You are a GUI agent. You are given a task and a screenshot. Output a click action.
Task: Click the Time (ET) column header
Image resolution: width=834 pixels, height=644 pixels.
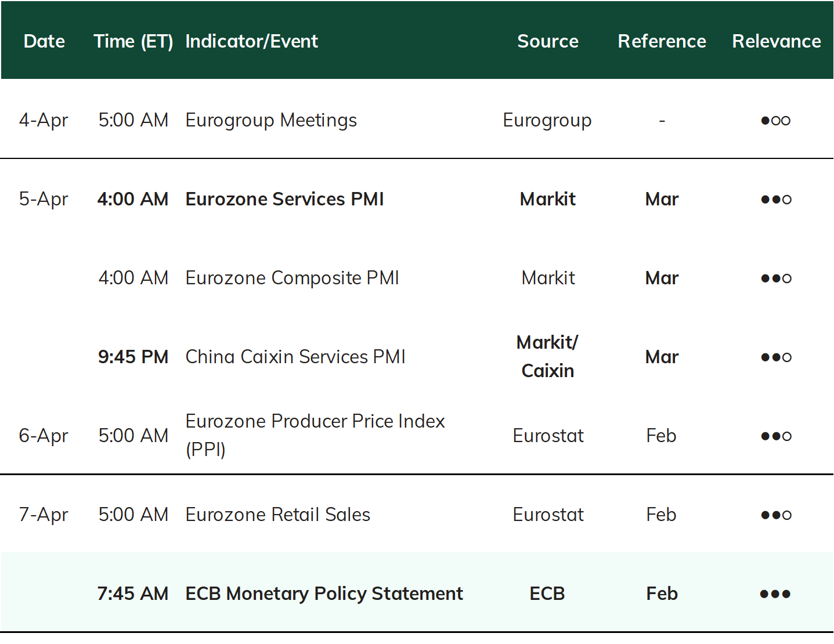coord(133,41)
